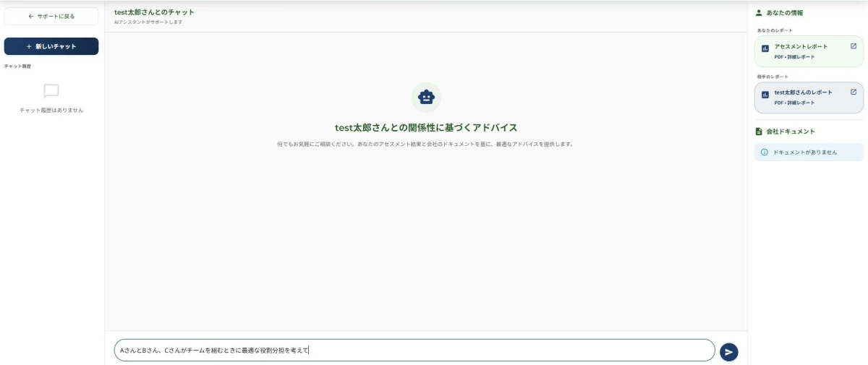Click the robot assistant icon
Viewport: 868px width, 365px height.
coord(426,98)
